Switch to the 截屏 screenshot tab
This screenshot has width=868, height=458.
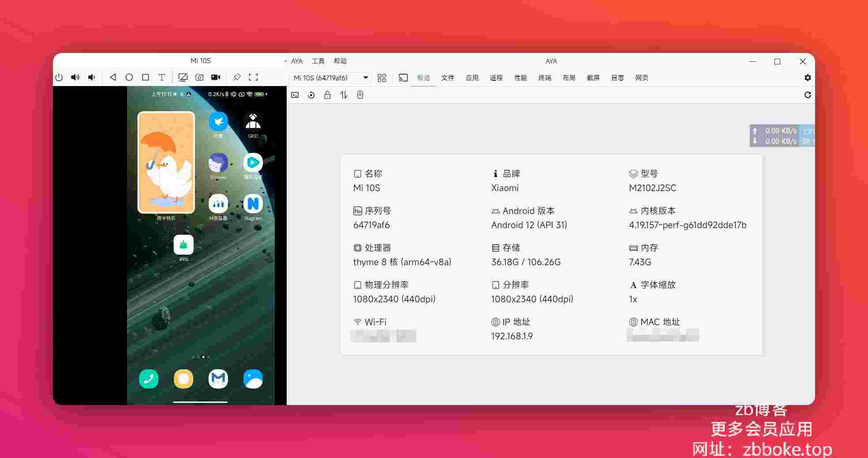(x=593, y=78)
